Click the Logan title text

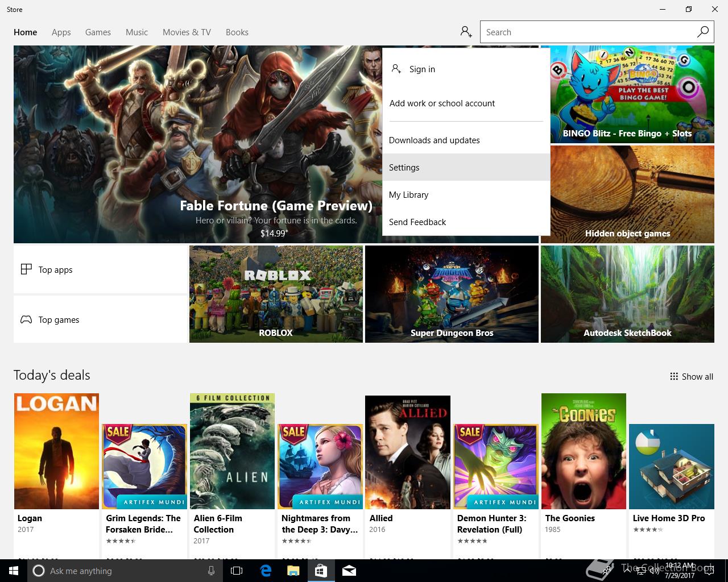tap(30, 518)
